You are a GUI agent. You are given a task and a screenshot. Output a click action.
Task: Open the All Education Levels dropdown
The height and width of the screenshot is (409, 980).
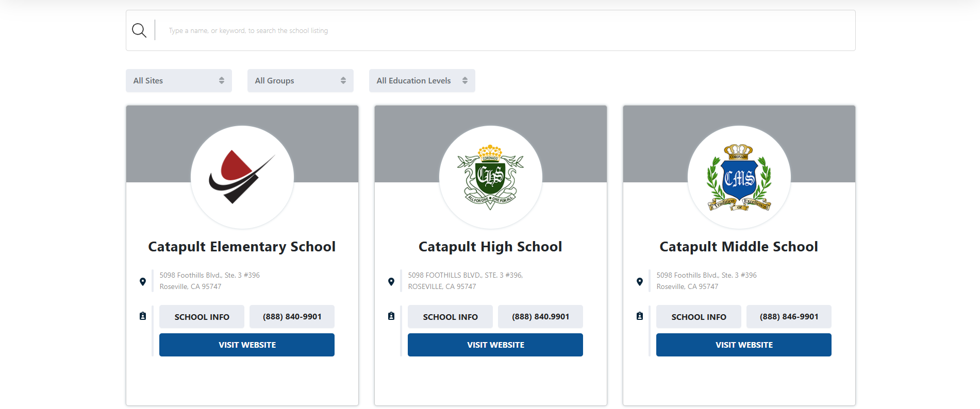(x=422, y=81)
